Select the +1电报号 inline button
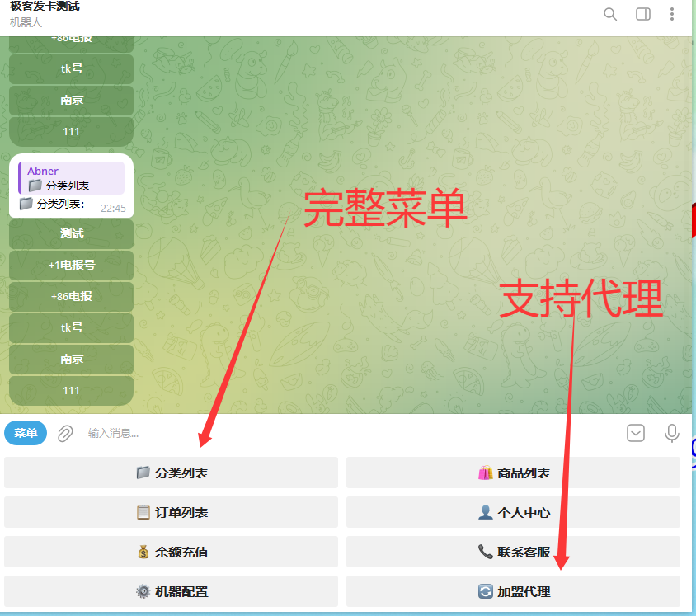Screen dimensions: 696x616 72,266
